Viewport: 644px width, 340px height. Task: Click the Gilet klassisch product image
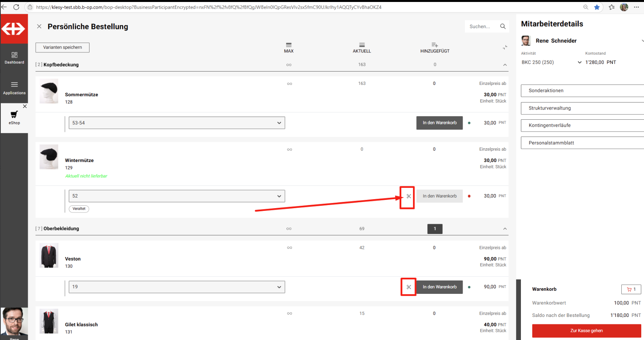coord(49,321)
